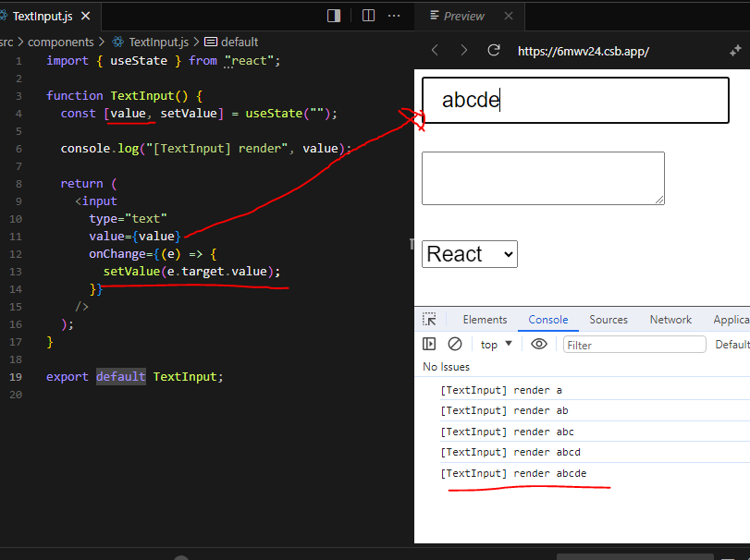Open the top JavaScript context dropdown
Screen dimensions: 750x560
point(496,345)
